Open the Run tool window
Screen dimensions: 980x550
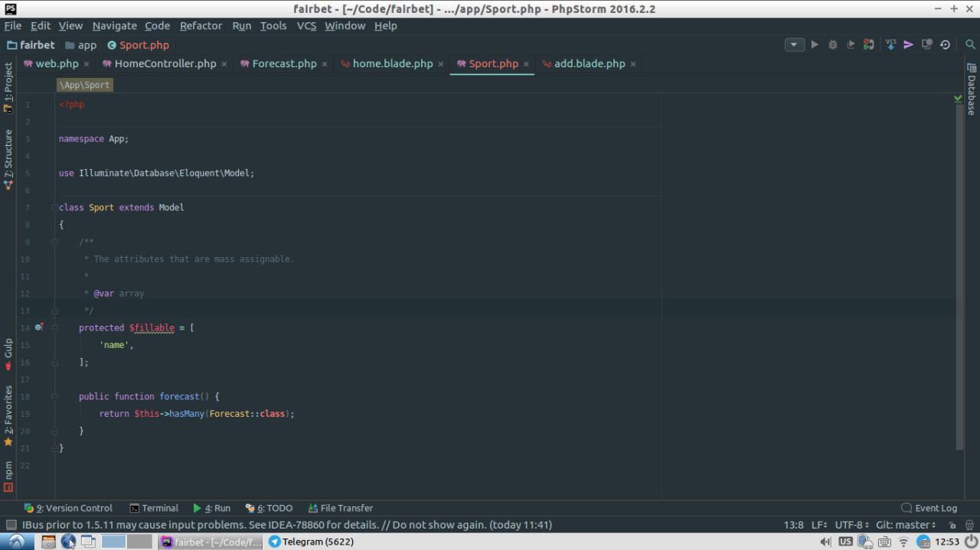(211, 508)
